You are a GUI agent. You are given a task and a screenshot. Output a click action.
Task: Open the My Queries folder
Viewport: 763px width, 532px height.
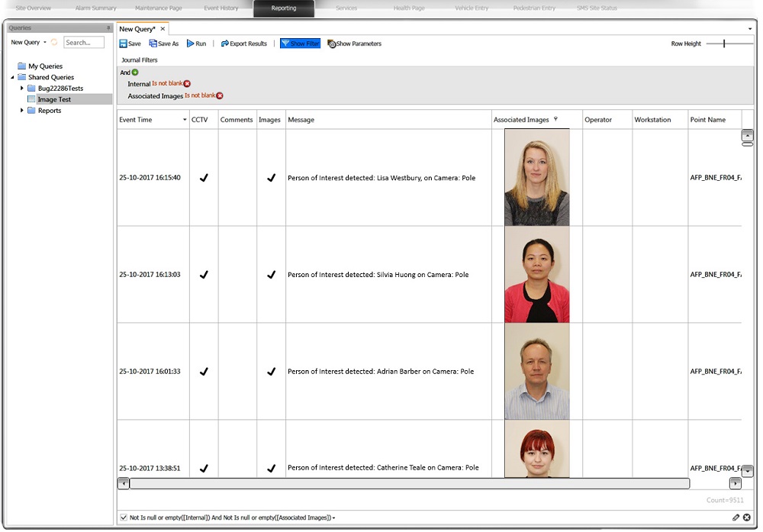[40, 66]
